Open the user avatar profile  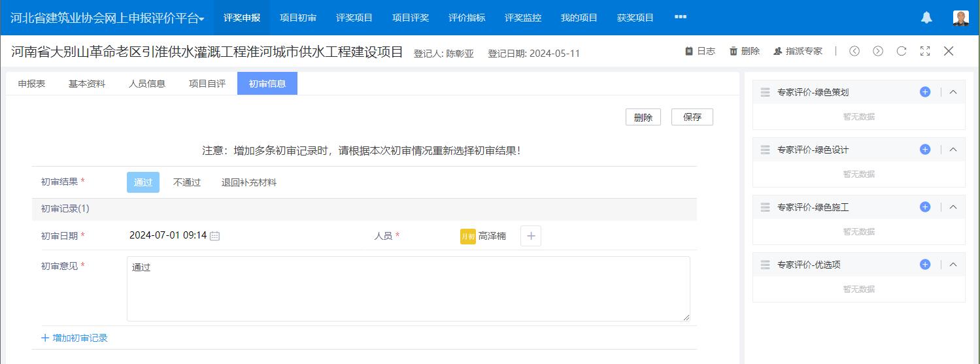point(960,18)
